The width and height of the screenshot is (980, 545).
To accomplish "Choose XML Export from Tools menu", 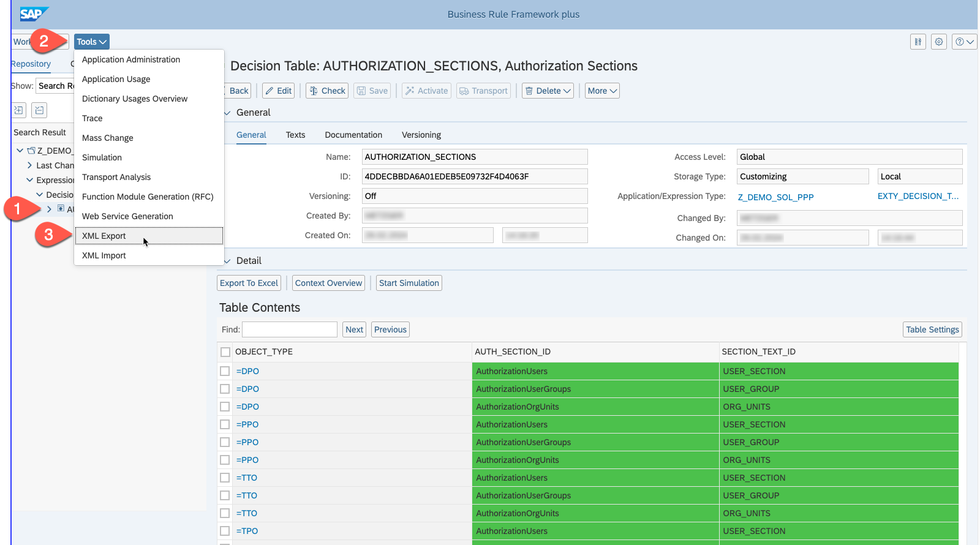I will (104, 236).
